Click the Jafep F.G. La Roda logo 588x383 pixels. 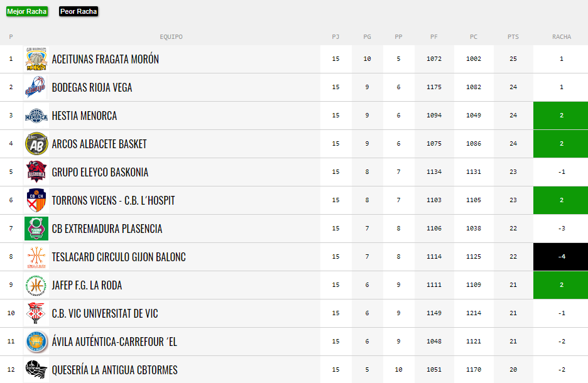click(x=36, y=285)
